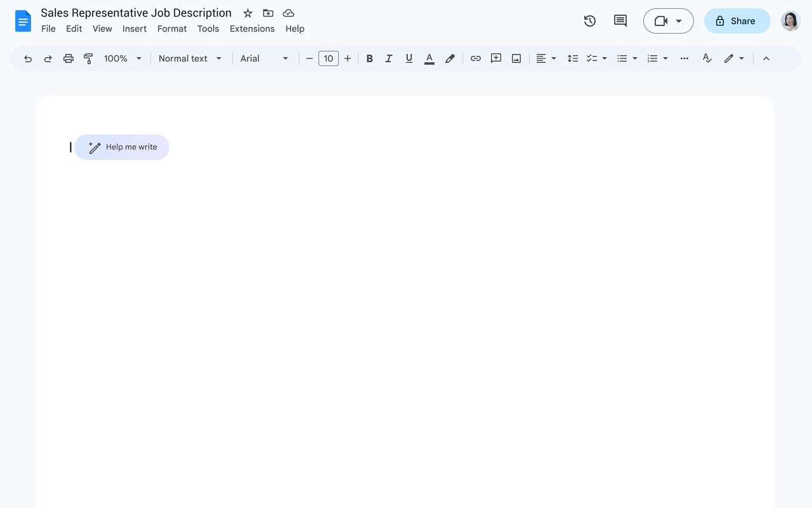
Task: Apply italic formatting
Action: point(389,58)
